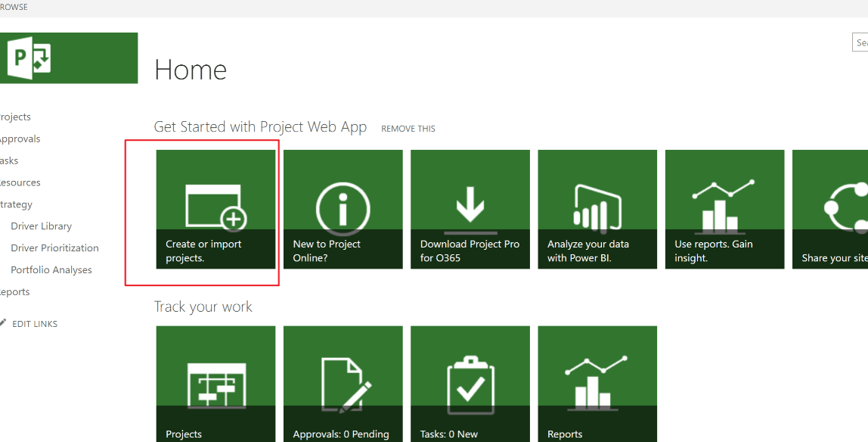Screen dimensions: 868x442
Task: Go to Approvals in the left navigation
Action: pos(20,139)
